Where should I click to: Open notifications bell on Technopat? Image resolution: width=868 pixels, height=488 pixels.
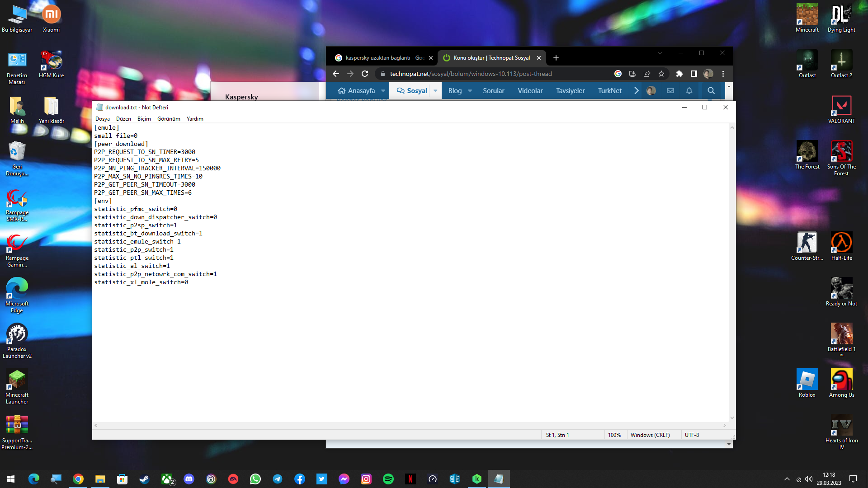[x=689, y=90]
